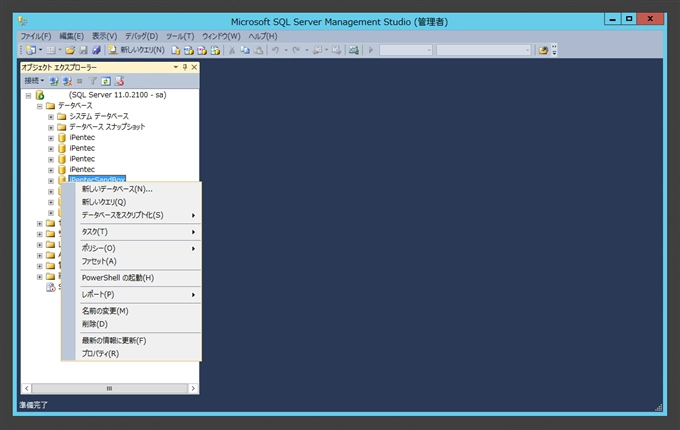
Task: Open データベースをスクリプト化(S) submenu
Action: pyautogui.click(x=131, y=215)
